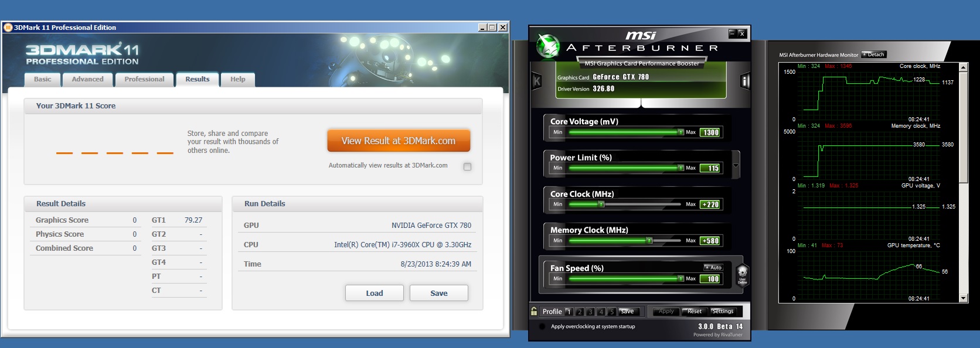Select profile slot 2 in Afterburner
Viewport: 980px width, 348px height.
pyautogui.click(x=580, y=312)
